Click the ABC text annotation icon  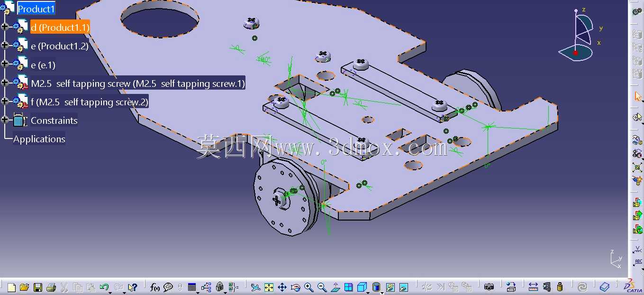pyautogui.click(x=638, y=262)
